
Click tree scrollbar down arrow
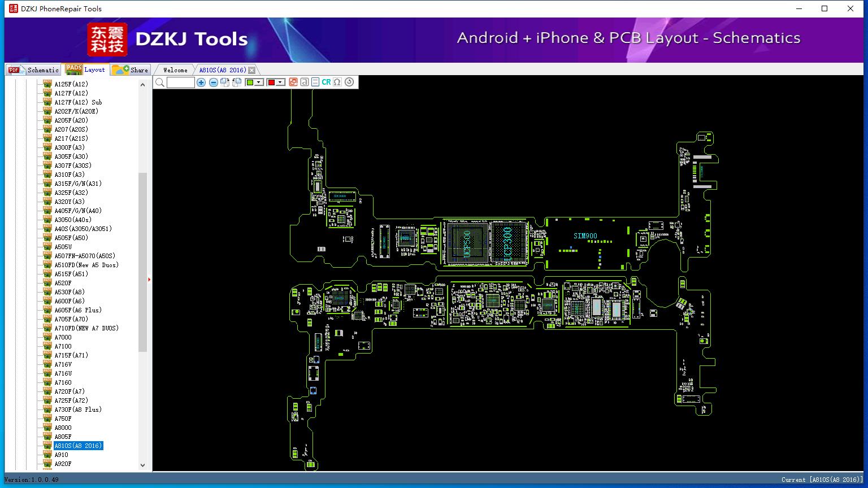(142, 465)
